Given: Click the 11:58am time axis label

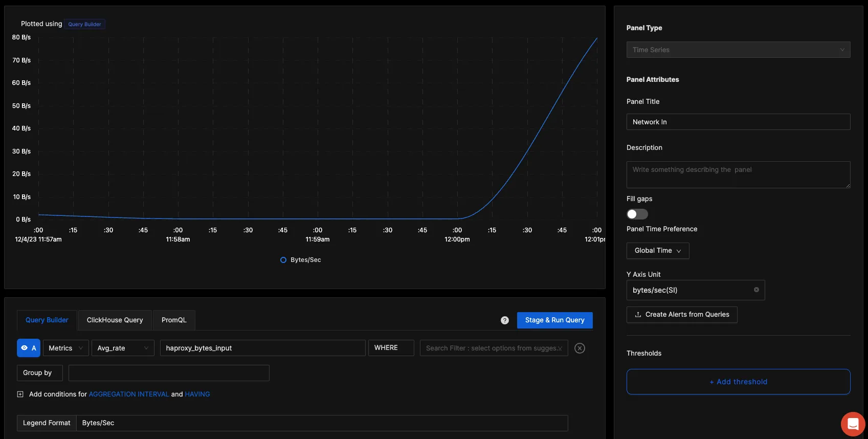Looking at the screenshot, I should [x=178, y=239].
